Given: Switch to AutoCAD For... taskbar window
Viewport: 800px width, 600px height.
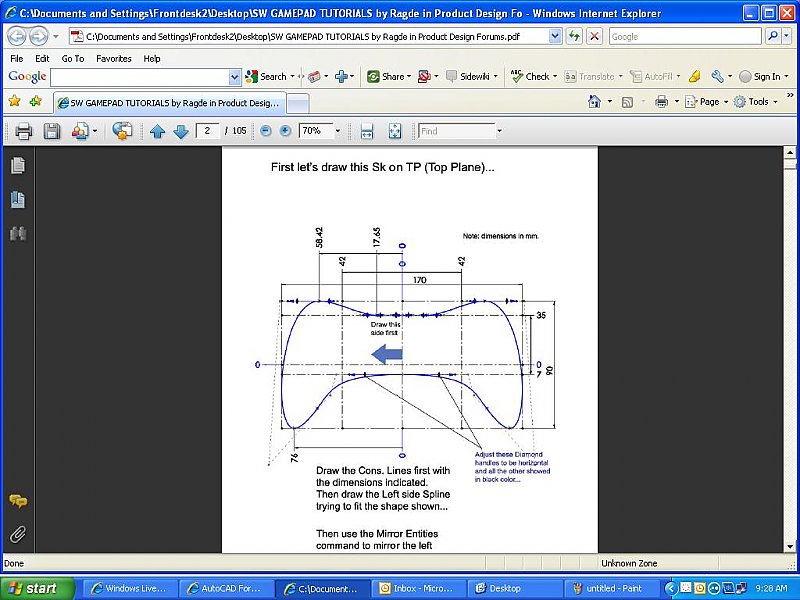Looking at the screenshot, I should pos(226,588).
